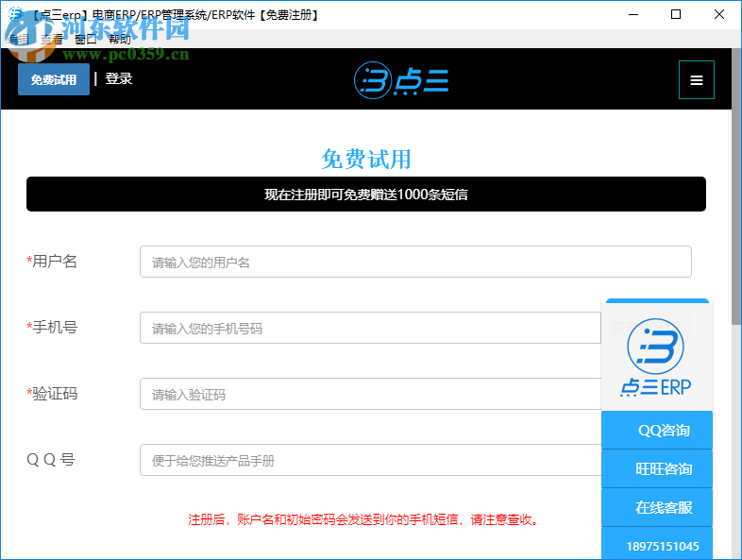Click the 现在注册即可免费赠送1000条短信 banner
The height and width of the screenshot is (560, 742).
(366, 195)
